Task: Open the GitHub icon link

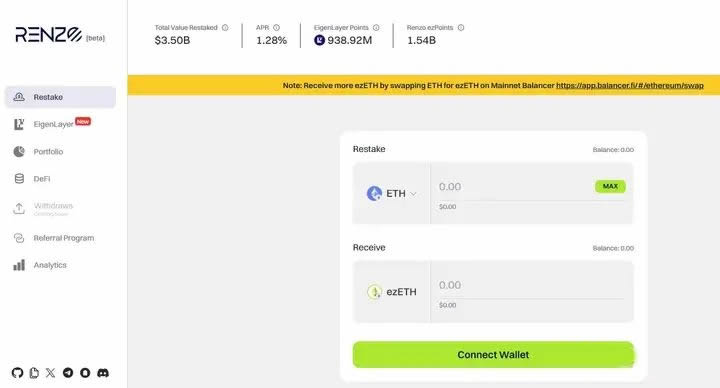Action: [x=17, y=373]
